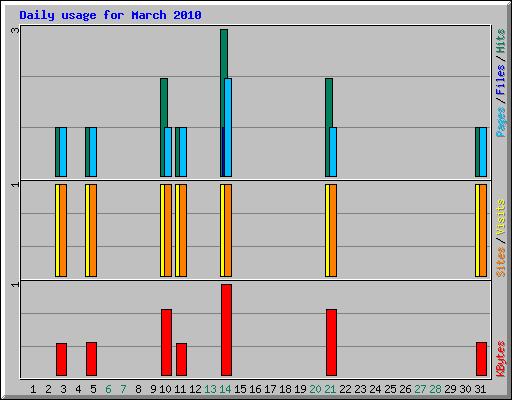Image resolution: width=512 pixels, height=400 pixels.
Task: Click the tallest red KBytes bar for day 14
Action: pos(226,330)
